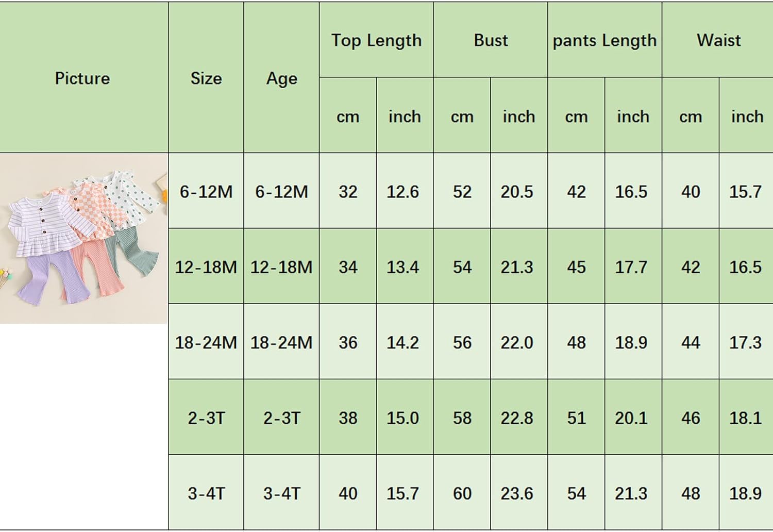The image size is (773, 532).
Task: Click the 20.1 inch pants length value
Action: point(631,418)
